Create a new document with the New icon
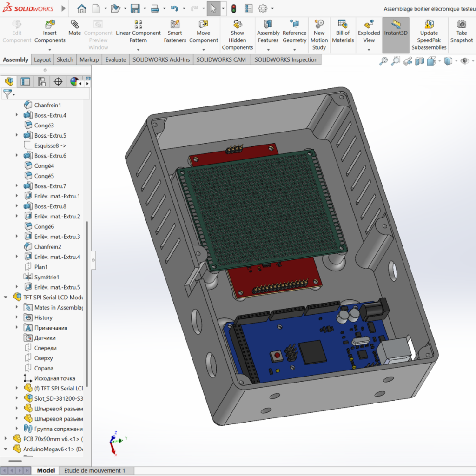 pyautogui.click(x=96, y=8)
